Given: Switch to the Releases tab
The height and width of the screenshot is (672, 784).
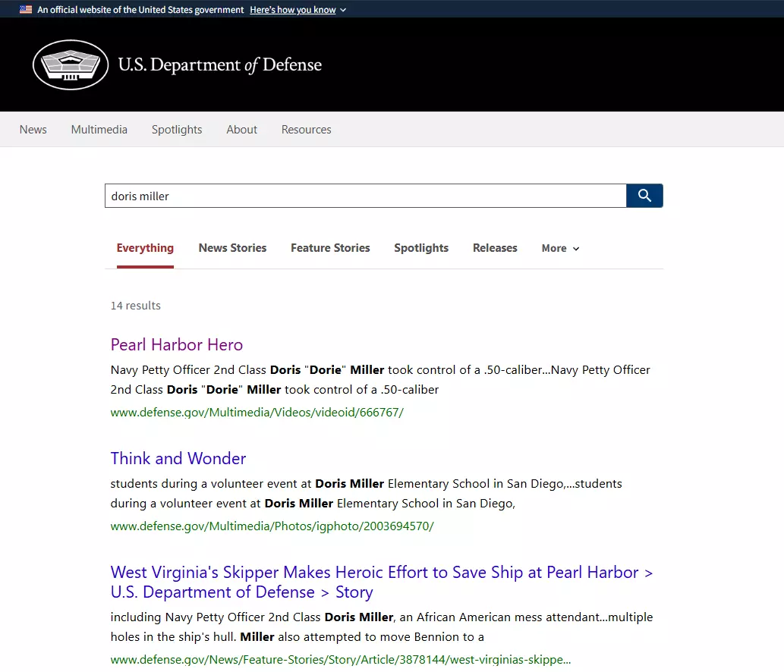Looking at the screenshot, I should click(495, 248).
